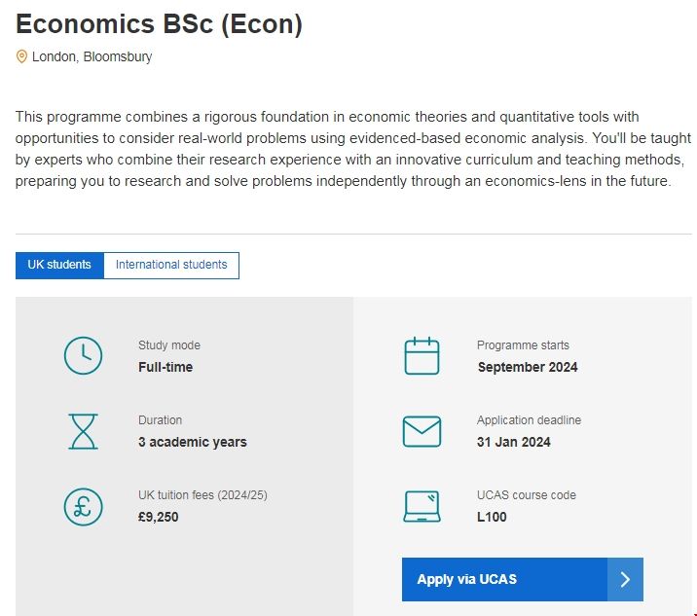
Task: Click the £9,250 tuition fee amount
Action: point(159,517)
